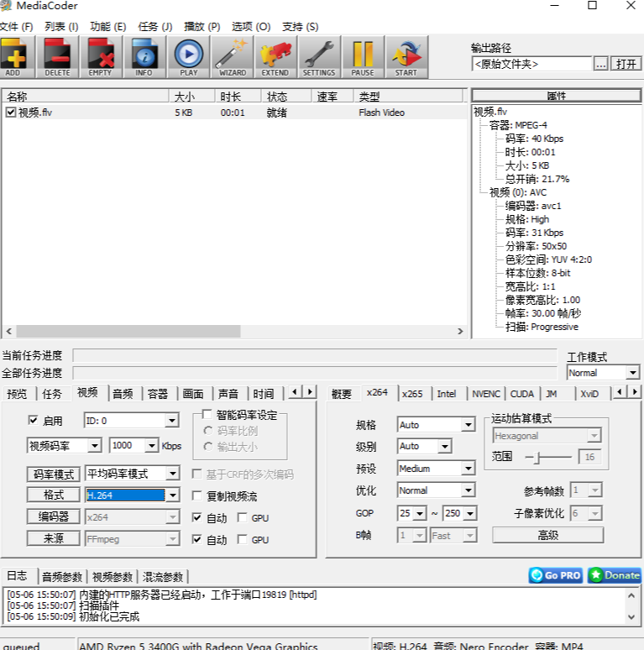Open the 文件 (F) menu
644x650 pixels.
click(17, 27)
